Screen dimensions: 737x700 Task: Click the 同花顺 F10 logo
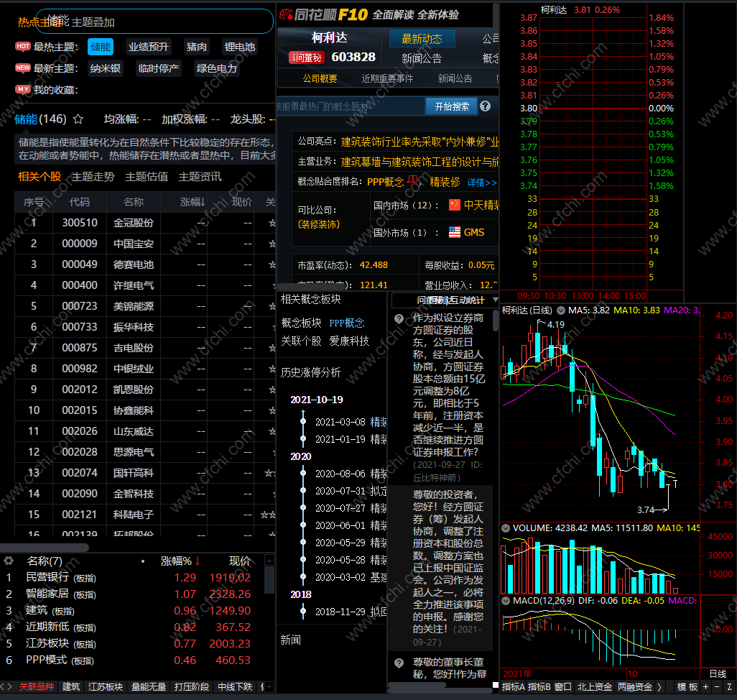click(x=323, y=14)
